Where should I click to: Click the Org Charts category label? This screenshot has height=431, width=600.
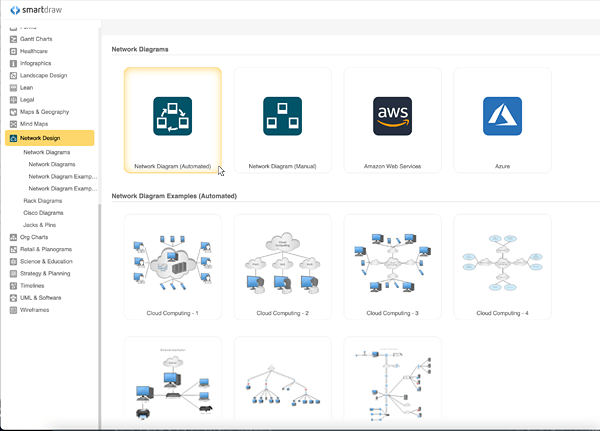[34, 237]
